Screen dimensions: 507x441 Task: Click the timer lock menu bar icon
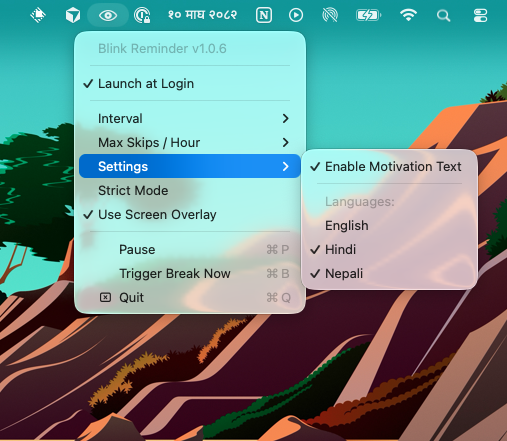pyautogui.click(x=142, y=15)
